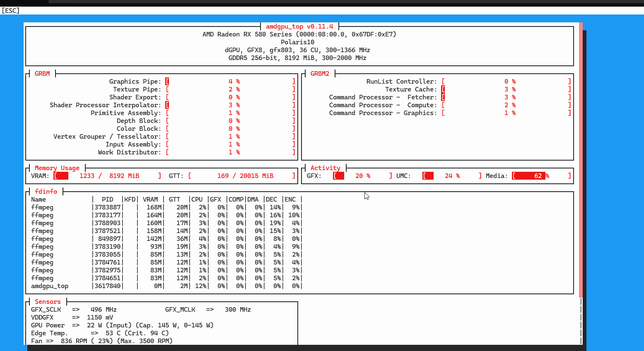
Task: Click the Depth Block label
Action: coord(139,121)
